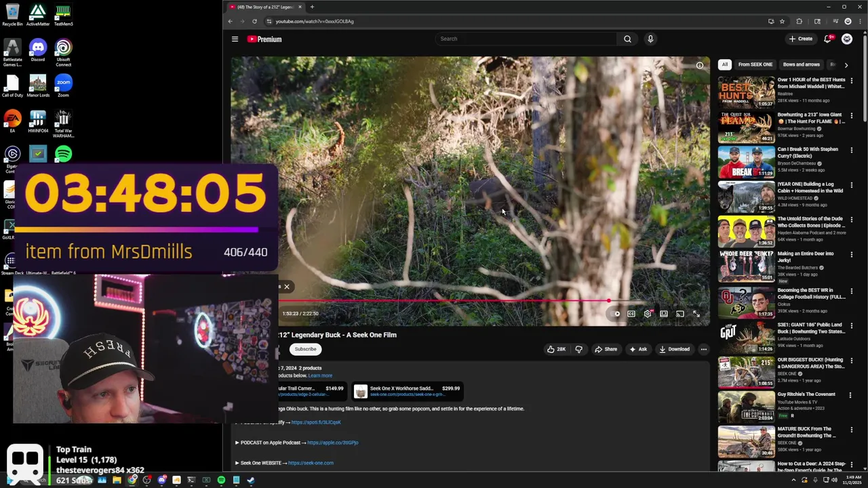Click the Download button
The image size is (868, 488).
(x=674, y=349)
